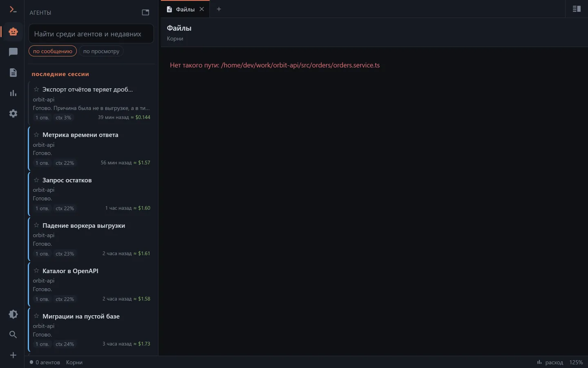This screenshot has width=588, height=368.
Task: Click the 3 часа назад timestamp
Action: point(117,344)
